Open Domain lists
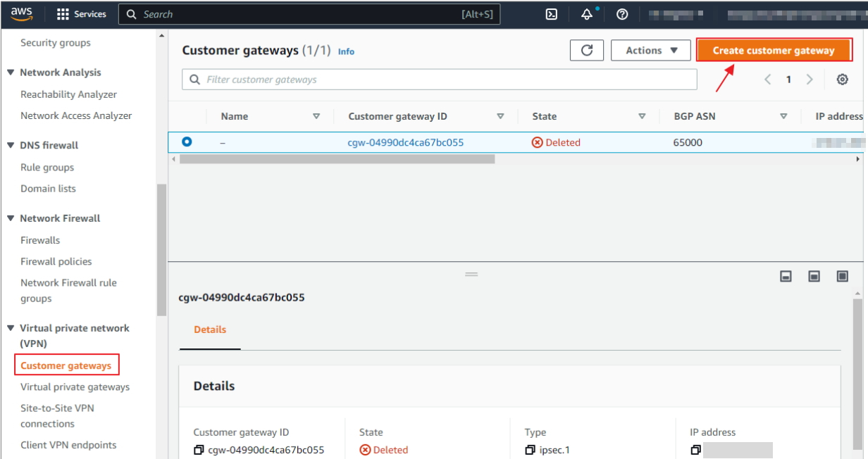Viewport: 868px width, 459px height. click(x=48, y=189)
